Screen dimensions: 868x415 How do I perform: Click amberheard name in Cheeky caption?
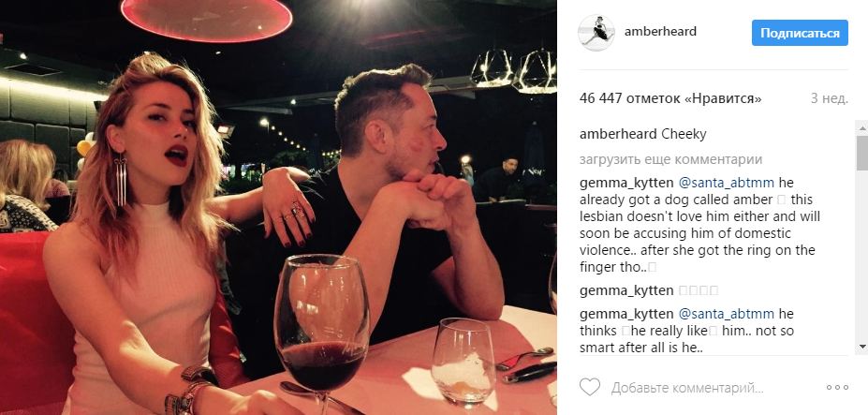point(618,135)
